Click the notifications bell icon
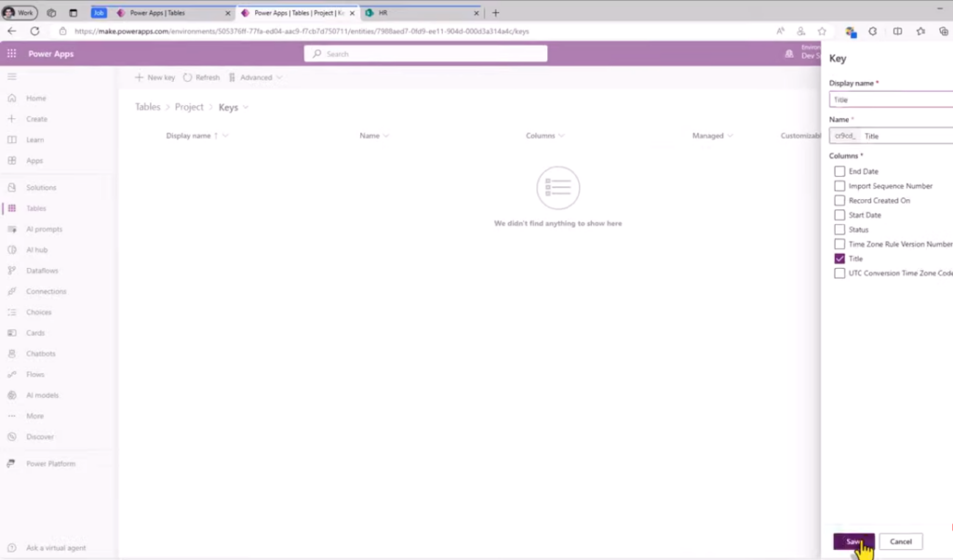The width and height of the screenshot is (953, 560). (789, 53)
